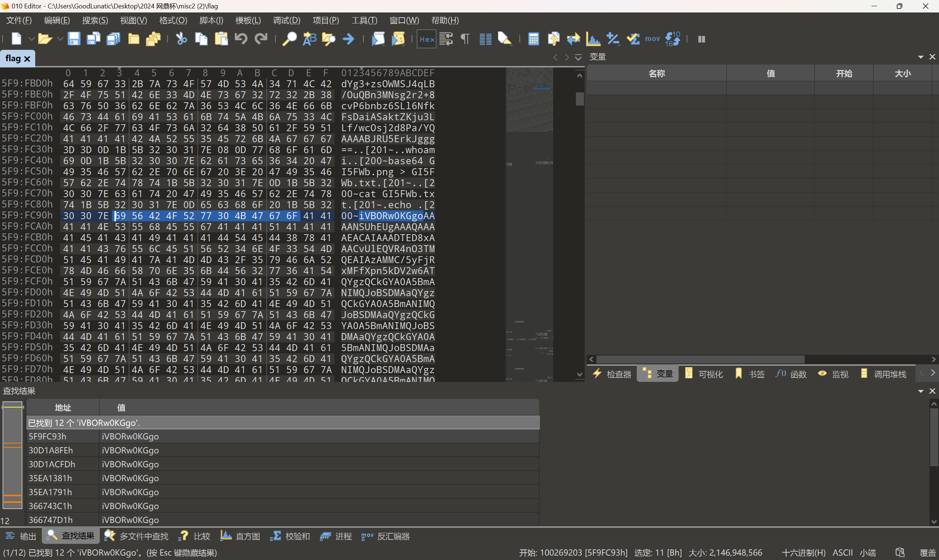Open the Compare files icon

coord(553,39)
